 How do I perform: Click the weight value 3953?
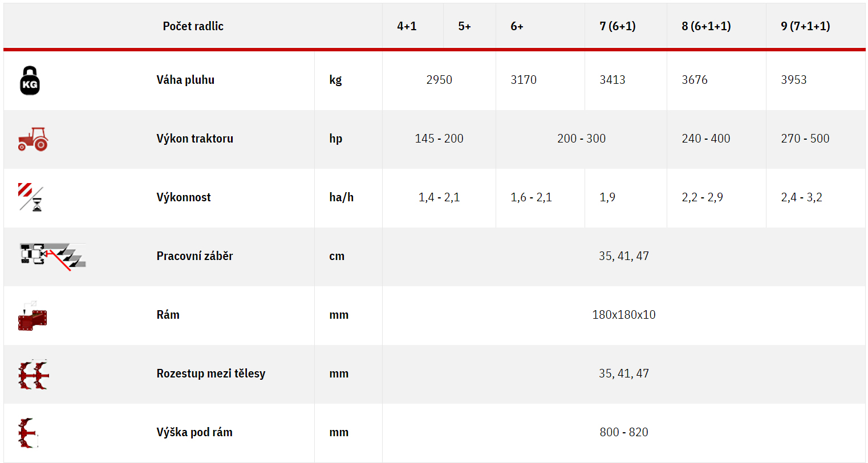(x=794, y=80)
